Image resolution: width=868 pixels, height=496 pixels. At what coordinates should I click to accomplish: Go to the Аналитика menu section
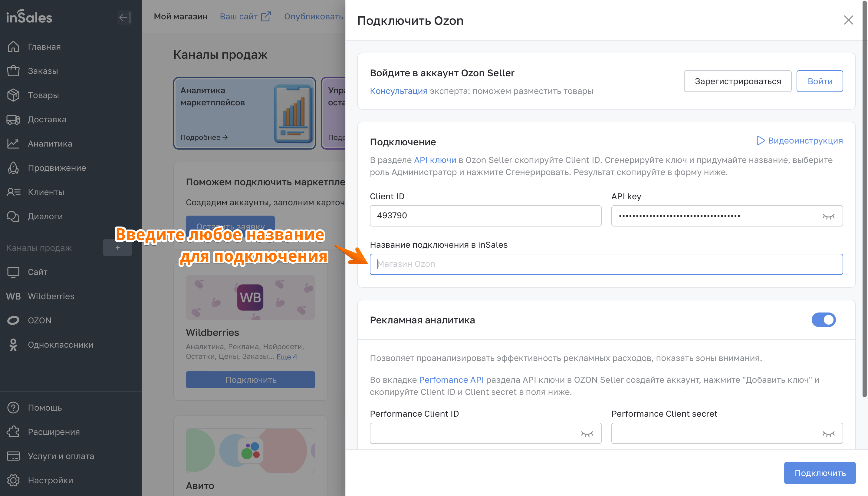point(50,144)
